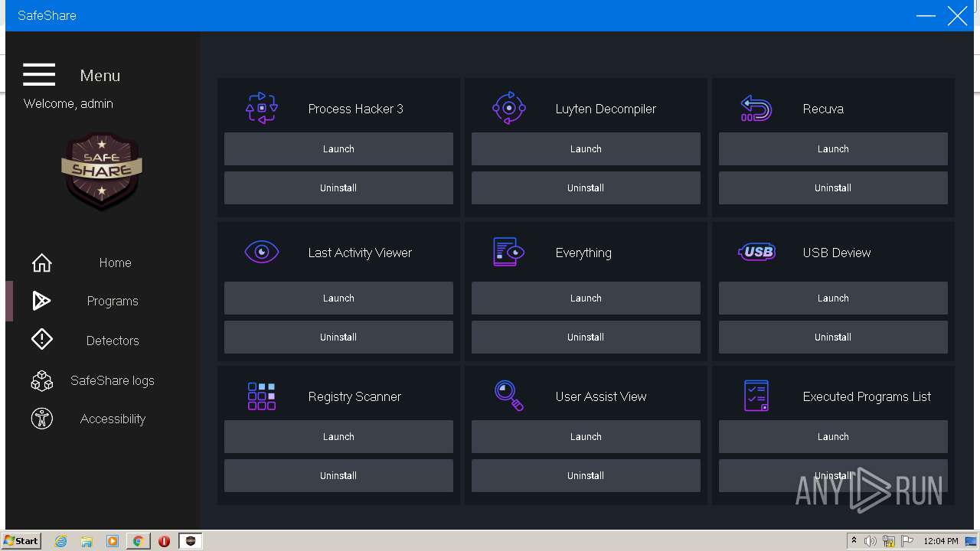Click the USB Deview icon
Image resolution: width=980 pixels, height=551 pixels.
click(x=756, y=252)
